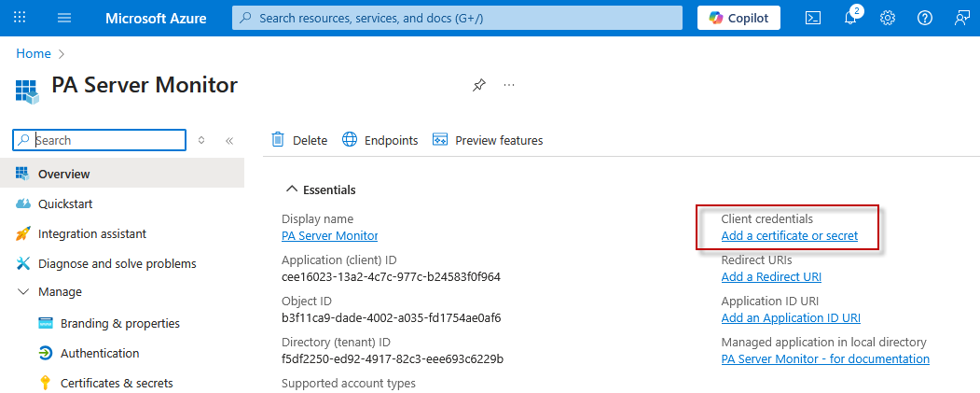Screen dimensions: 980x393
Task: Open the notifications bell
Action: click(850, 18)
